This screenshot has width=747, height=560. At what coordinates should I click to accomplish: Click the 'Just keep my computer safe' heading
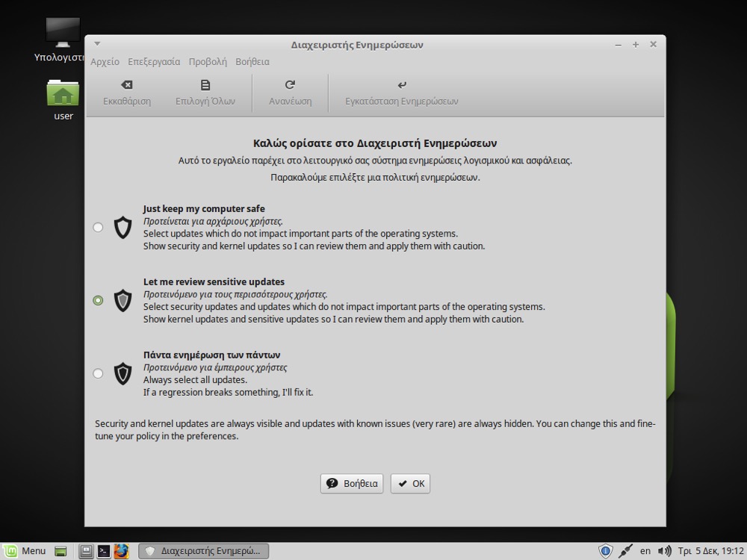(x=204, y=208)
